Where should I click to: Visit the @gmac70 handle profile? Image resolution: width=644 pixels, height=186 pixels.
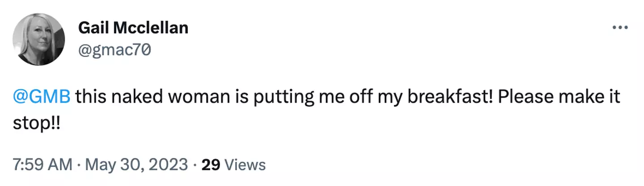coord(114,51)
